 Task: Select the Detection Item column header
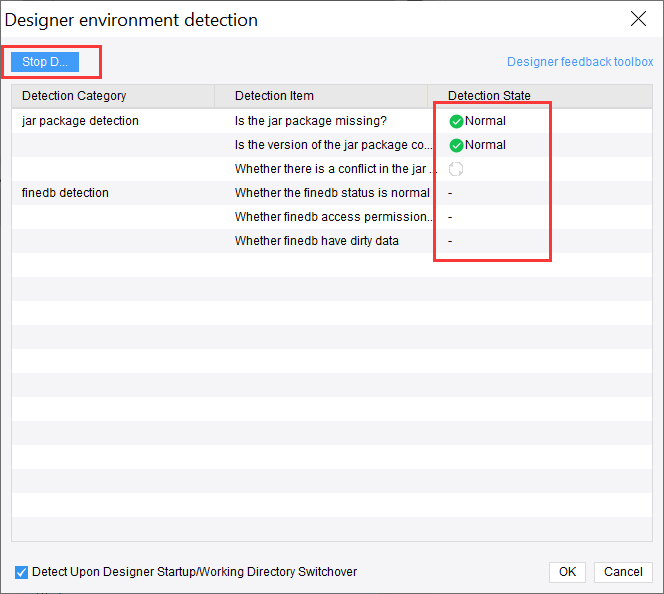coord(321,96)
